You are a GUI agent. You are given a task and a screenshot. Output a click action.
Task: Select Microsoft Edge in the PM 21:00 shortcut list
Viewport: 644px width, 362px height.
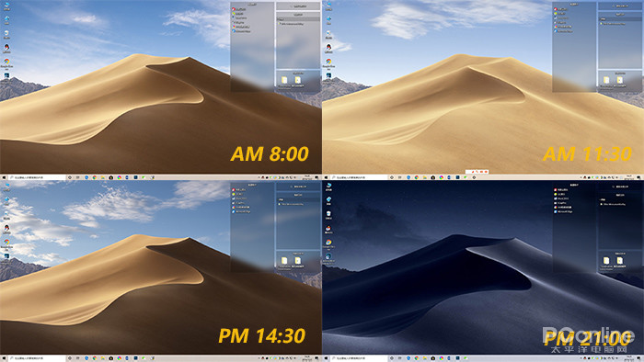coord(564,211)
